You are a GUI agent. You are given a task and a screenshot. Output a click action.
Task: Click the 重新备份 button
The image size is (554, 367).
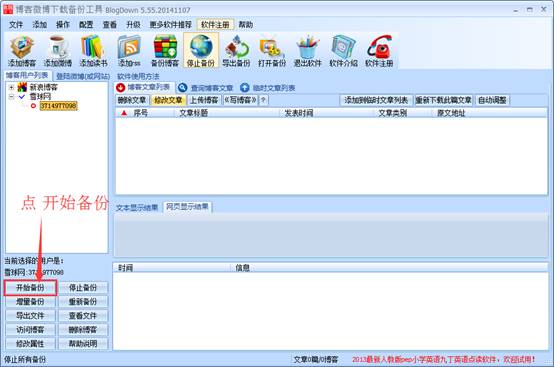point(83,302)
